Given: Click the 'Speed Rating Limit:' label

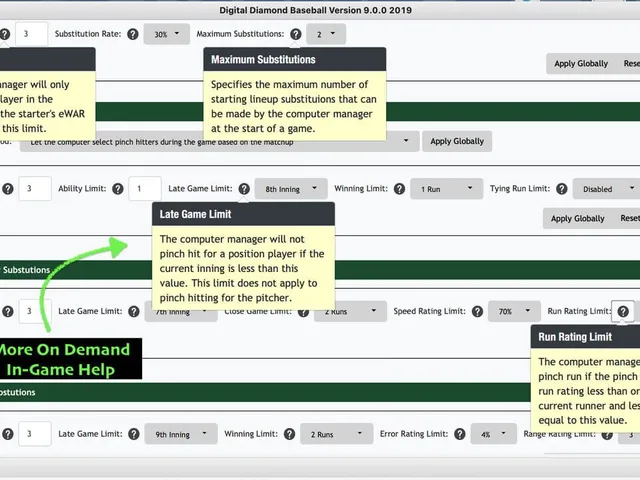Looking at the screenshot, I should (x=429, y=311).
